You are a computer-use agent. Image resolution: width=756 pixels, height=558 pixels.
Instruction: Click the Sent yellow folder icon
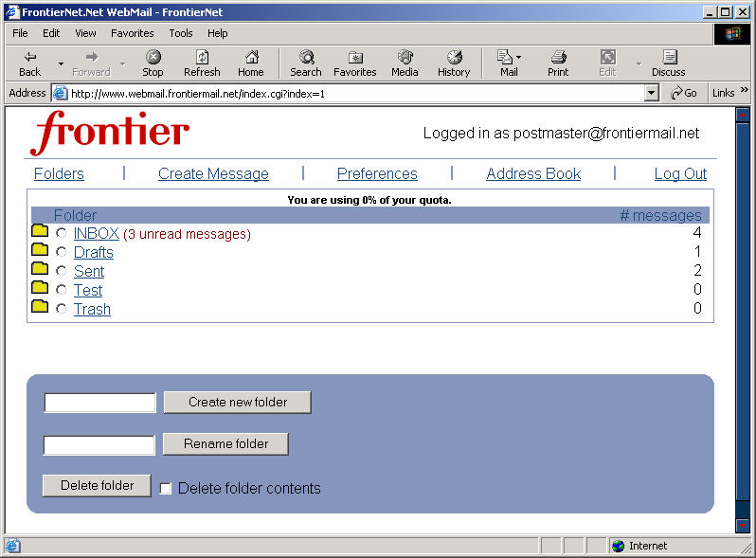click(40, 268)
